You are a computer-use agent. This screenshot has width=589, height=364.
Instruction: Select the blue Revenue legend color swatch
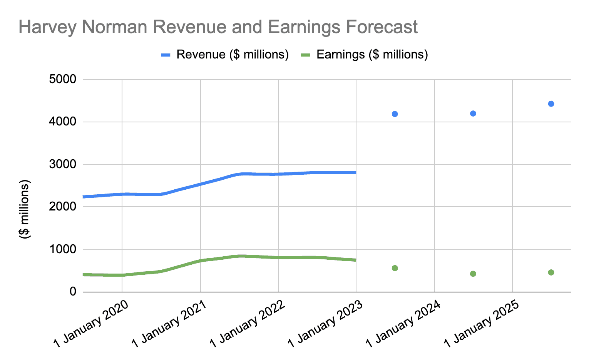166,55
